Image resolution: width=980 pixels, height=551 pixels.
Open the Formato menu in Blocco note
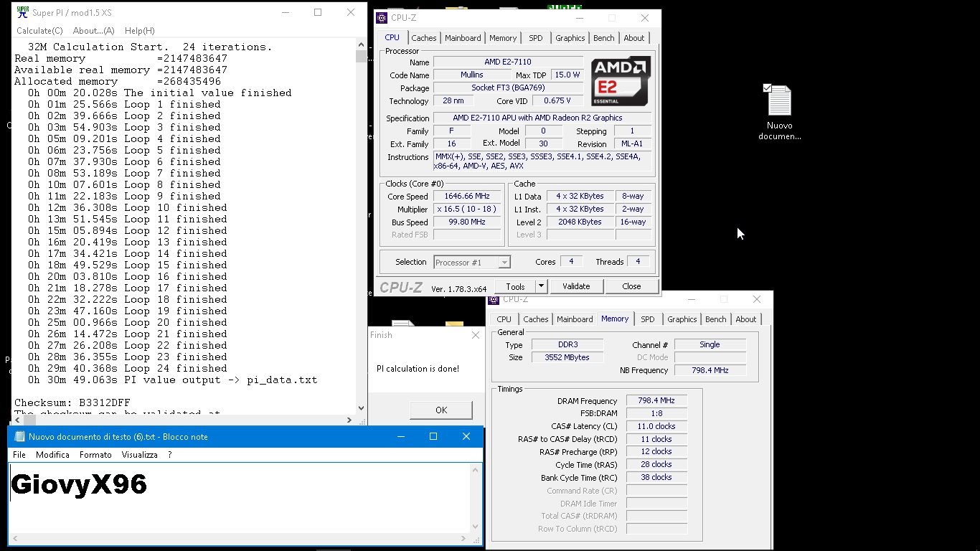click(95, 455)
